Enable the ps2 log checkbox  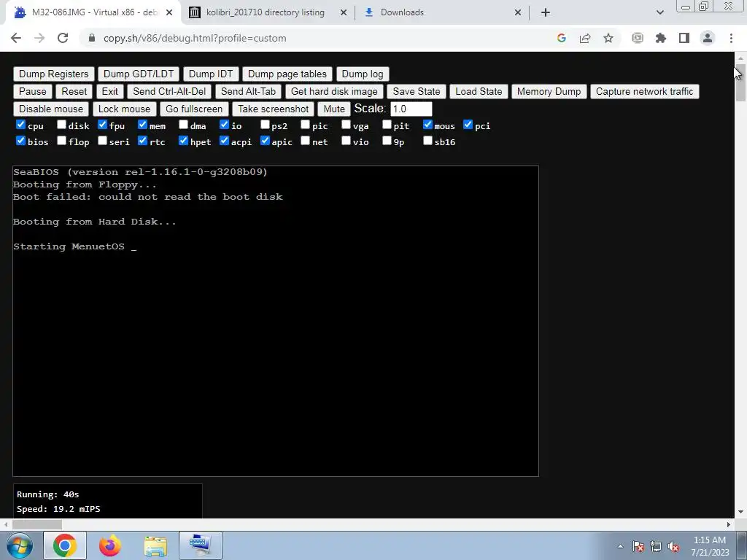pos(265,125)
